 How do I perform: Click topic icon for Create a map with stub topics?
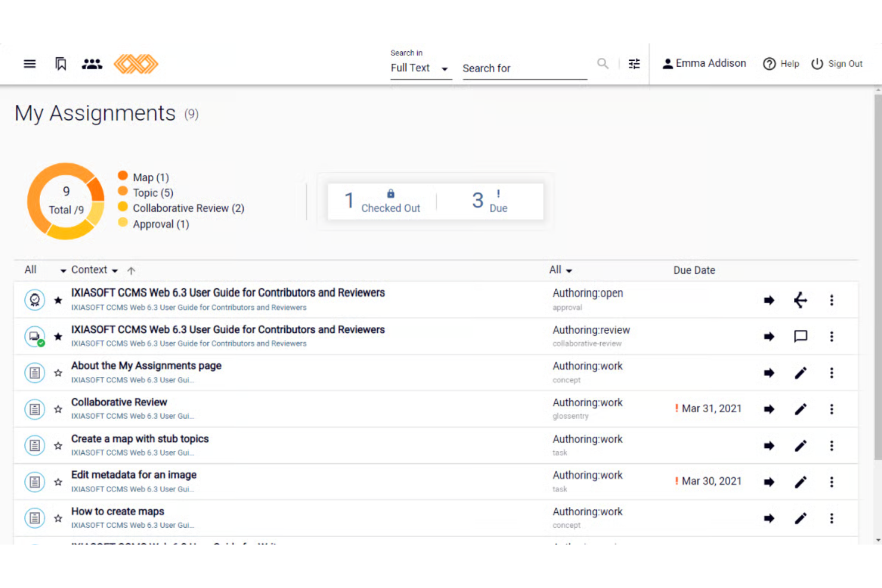tap(35, 446)
